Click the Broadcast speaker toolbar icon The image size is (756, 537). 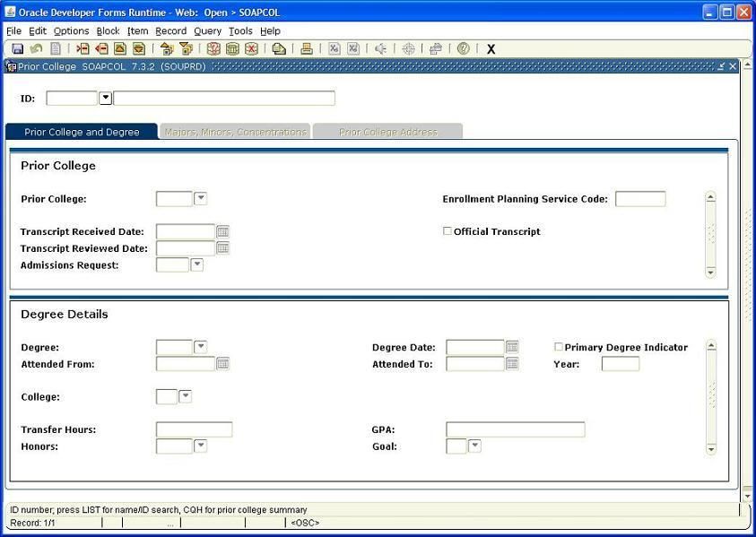381,48
